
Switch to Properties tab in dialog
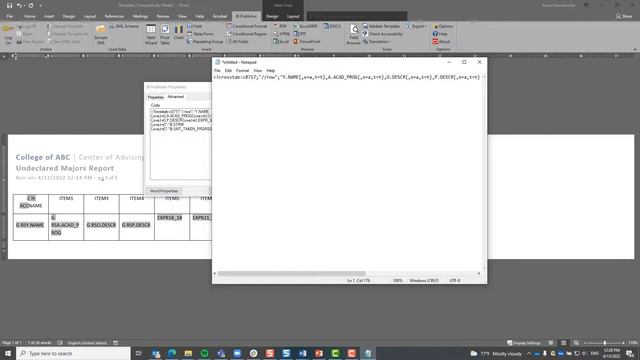tap(156, 97)
